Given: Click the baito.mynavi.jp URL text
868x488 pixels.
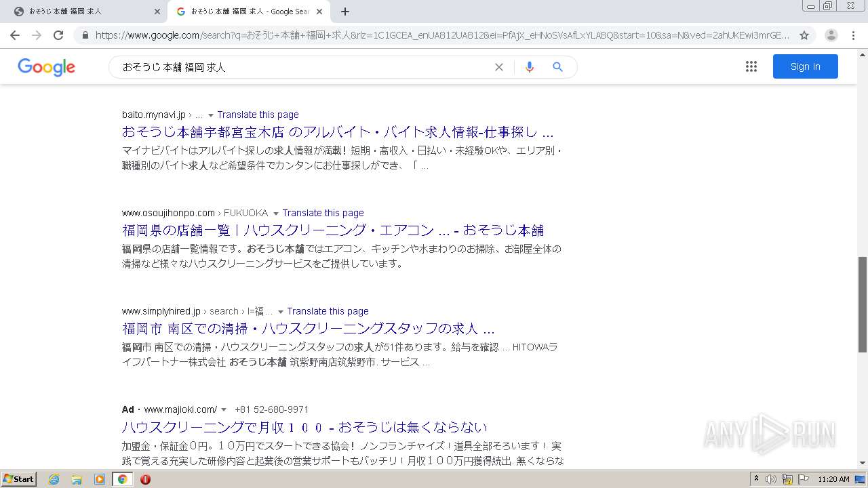Looking at the screenshot, I should [154, 115].
